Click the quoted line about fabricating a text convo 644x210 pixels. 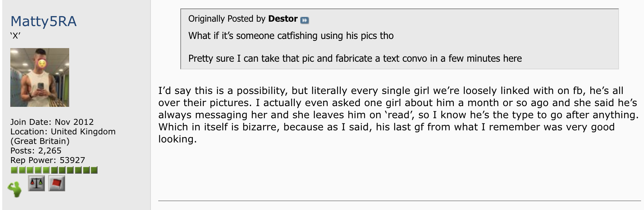[355, 58]
